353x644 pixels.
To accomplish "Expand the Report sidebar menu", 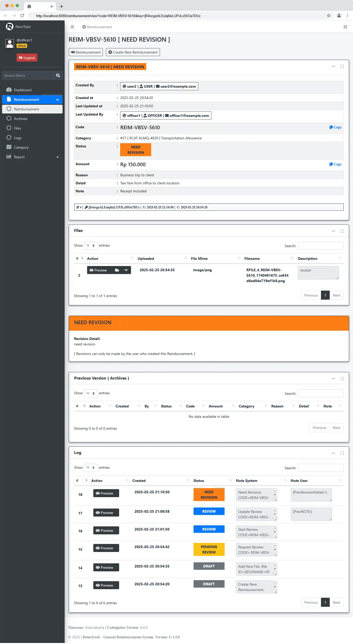I will tap(32, 157).
